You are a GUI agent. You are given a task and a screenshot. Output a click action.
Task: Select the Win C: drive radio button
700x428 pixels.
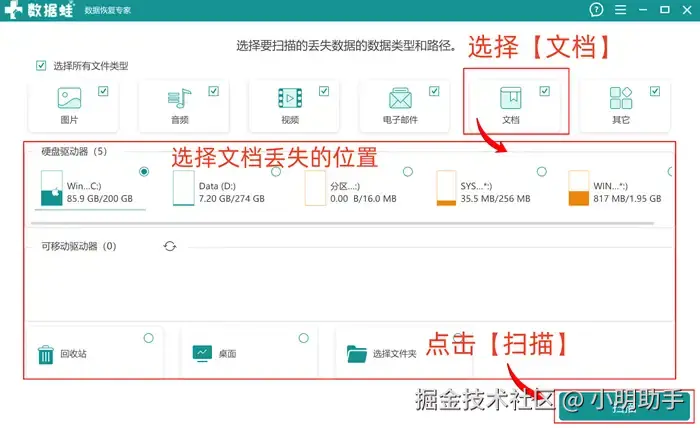[144, 171]
